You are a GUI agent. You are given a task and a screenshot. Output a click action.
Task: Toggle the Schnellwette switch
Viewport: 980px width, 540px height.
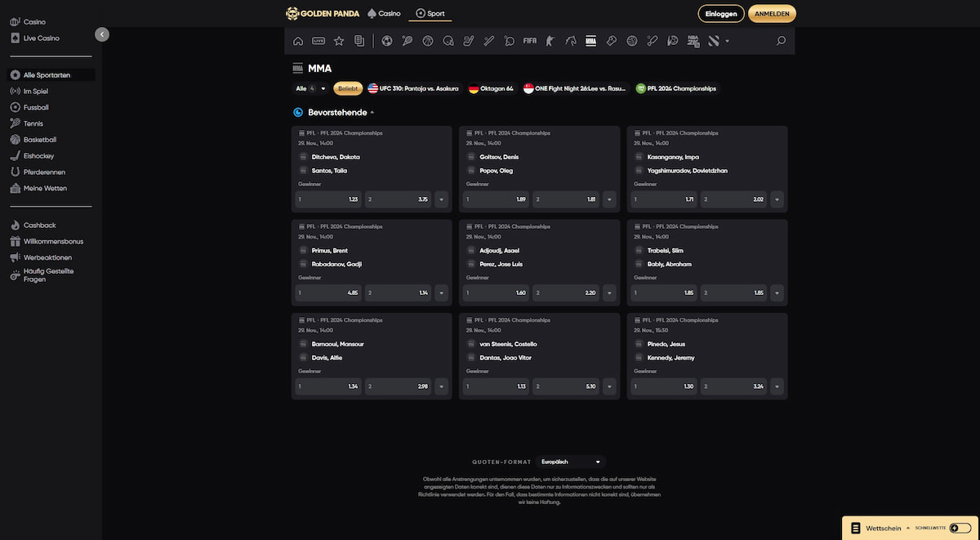click(960, 528)
